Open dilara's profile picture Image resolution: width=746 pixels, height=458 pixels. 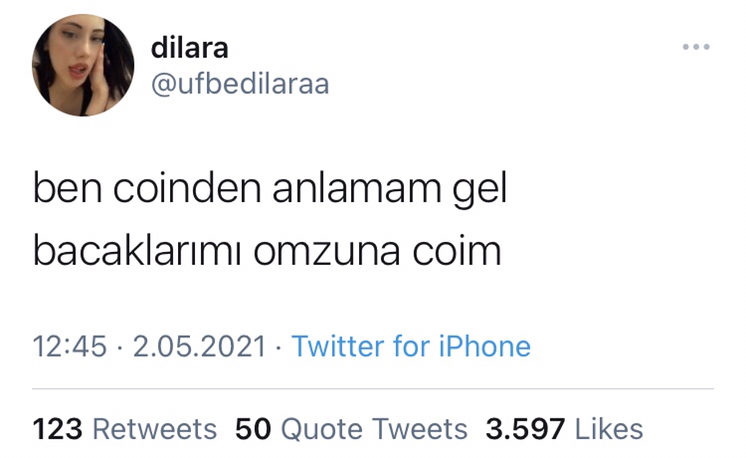[83, 65]
